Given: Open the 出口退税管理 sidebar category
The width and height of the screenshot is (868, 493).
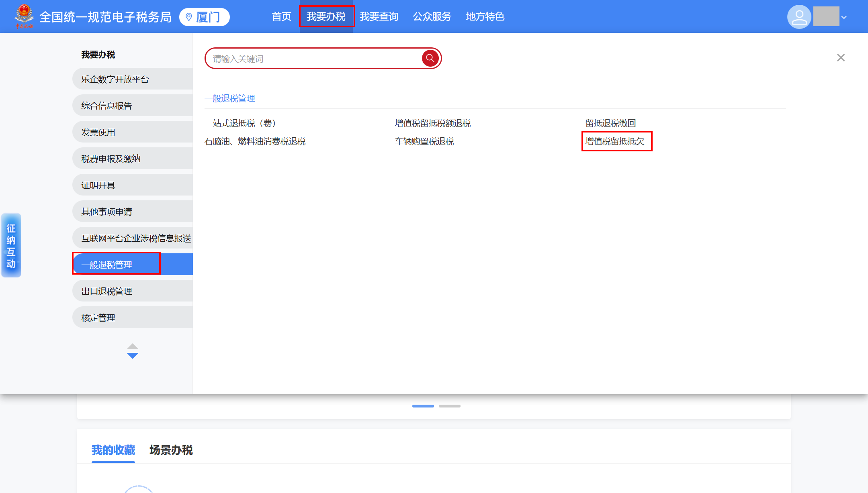Looking at the screenshot, I should 106,291.
